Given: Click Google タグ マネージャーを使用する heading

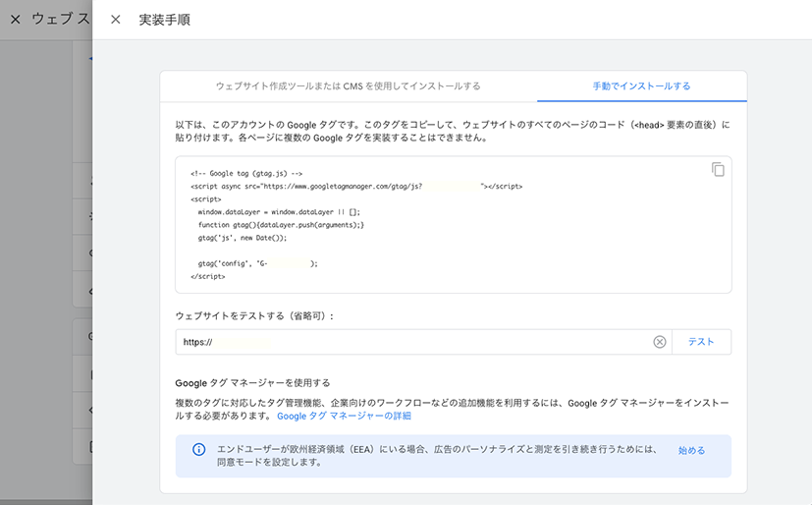Looking at the screenshot, I should pyautogui.click(x=252, y=383).
